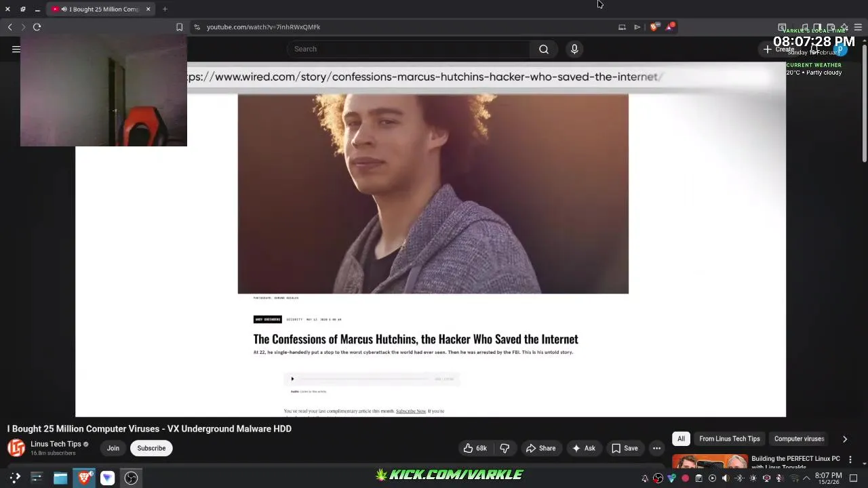Open Brave Rewards triangle icon
This screenshot has width=868, height=488.
670,27
